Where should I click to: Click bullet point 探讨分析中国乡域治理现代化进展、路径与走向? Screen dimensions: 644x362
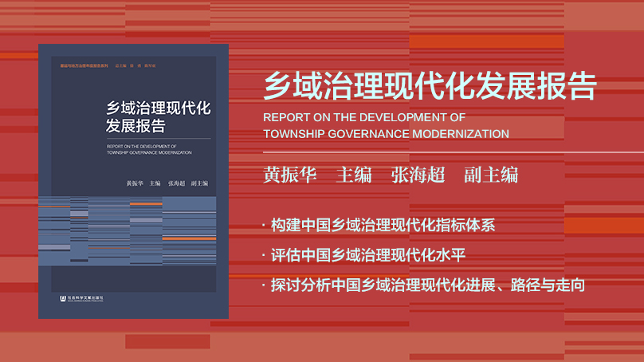click(428, 285)
